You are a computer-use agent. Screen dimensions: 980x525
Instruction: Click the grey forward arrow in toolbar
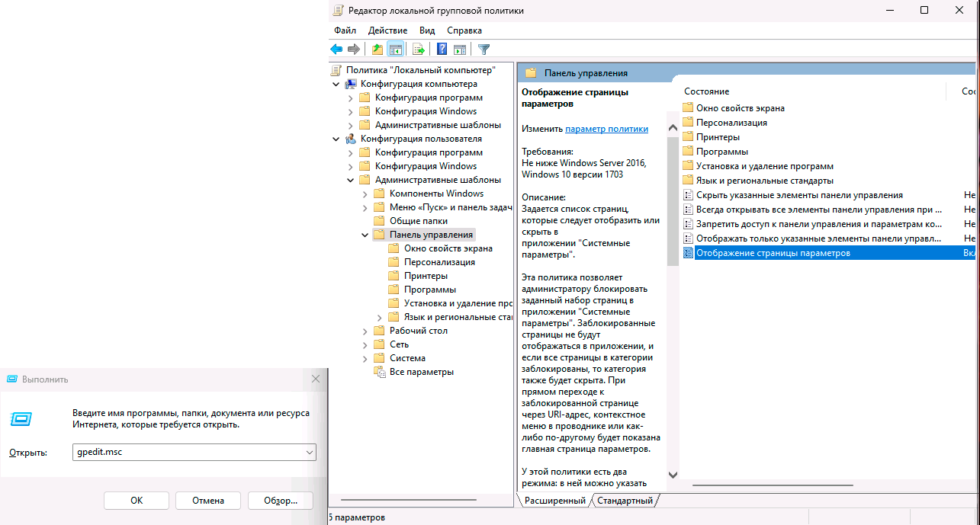point(354,50)
